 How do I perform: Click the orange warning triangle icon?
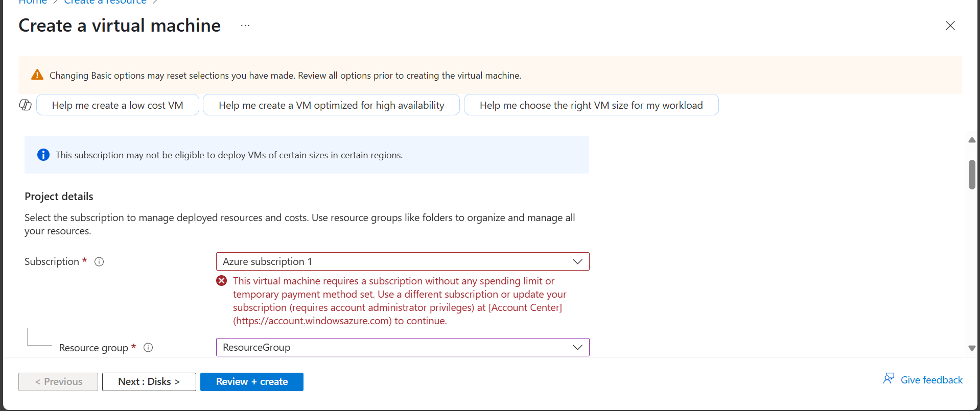[37, 75]
